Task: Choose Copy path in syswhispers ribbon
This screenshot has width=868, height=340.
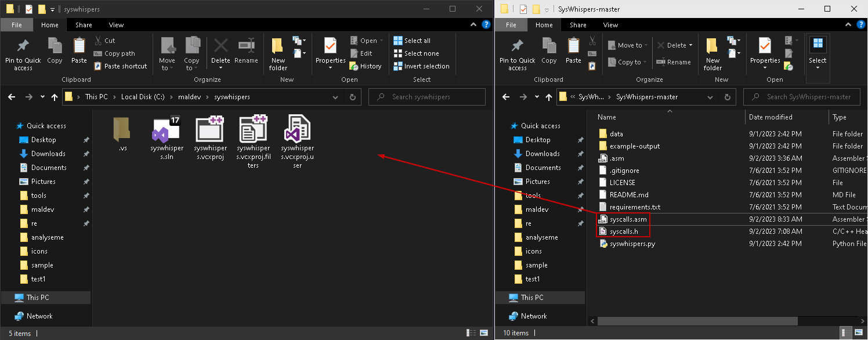Action: pyautogui.click(x=114, y=53)
